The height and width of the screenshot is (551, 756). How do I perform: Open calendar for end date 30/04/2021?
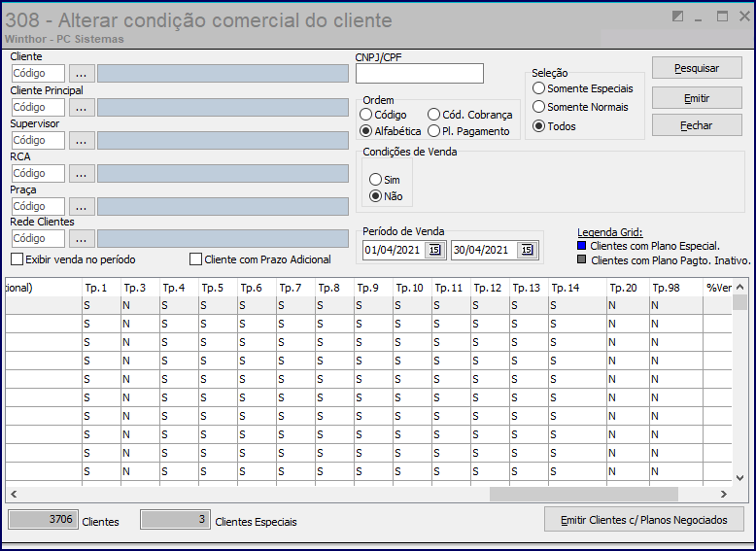[x=527, y=250]
